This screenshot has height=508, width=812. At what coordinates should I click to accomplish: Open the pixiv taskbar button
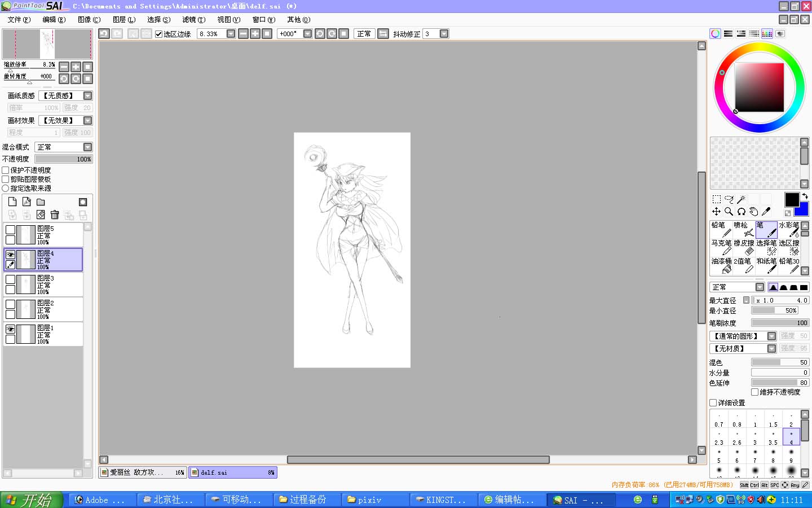point(374,500)
